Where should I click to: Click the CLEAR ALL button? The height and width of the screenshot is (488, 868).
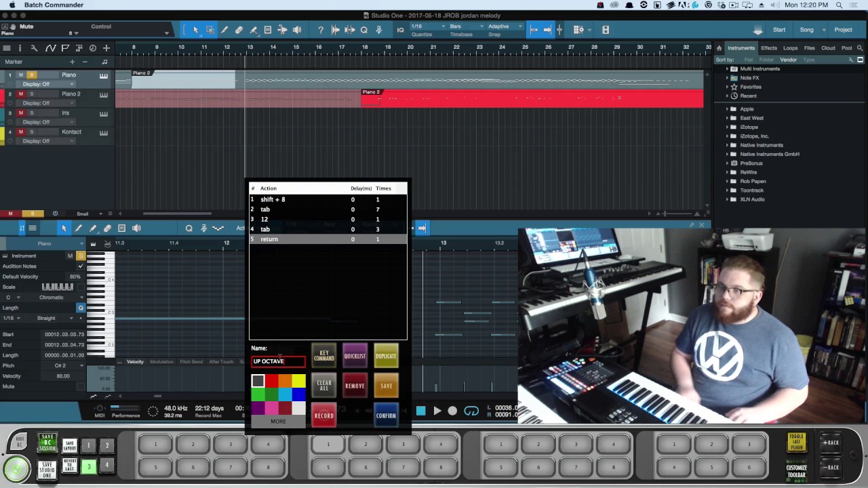[324, 386]
